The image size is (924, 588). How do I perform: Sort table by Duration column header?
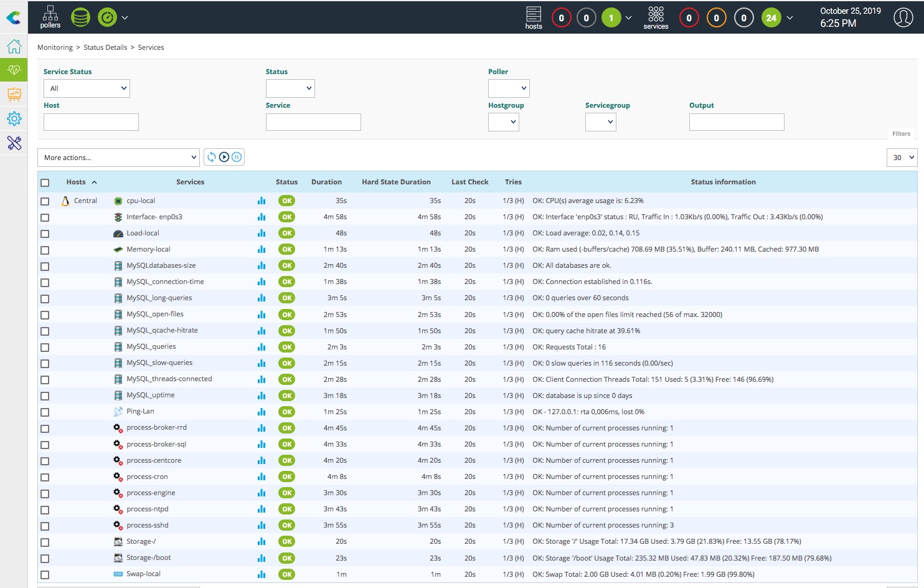coord(326,182)
